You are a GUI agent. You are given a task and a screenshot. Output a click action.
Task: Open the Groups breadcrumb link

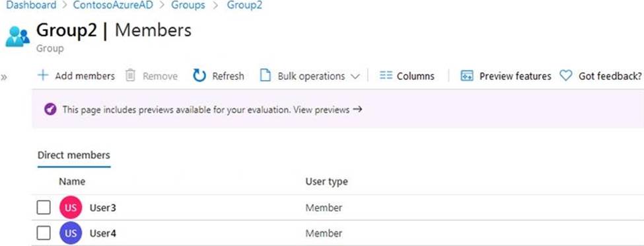(188, 5)
